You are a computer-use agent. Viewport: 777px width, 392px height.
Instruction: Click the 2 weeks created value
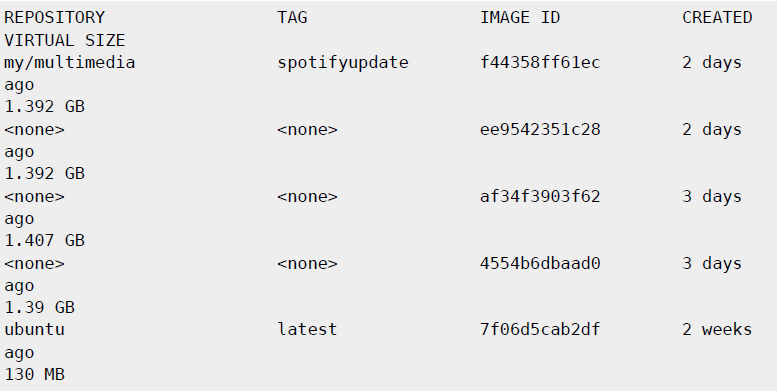click(717, 330)
